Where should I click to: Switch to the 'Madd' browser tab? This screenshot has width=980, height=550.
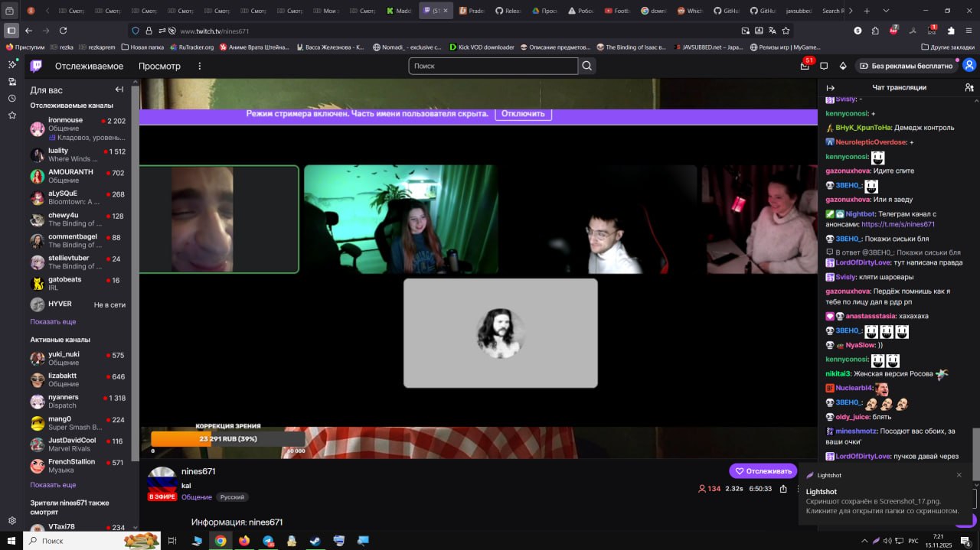[x=399, y=11]
